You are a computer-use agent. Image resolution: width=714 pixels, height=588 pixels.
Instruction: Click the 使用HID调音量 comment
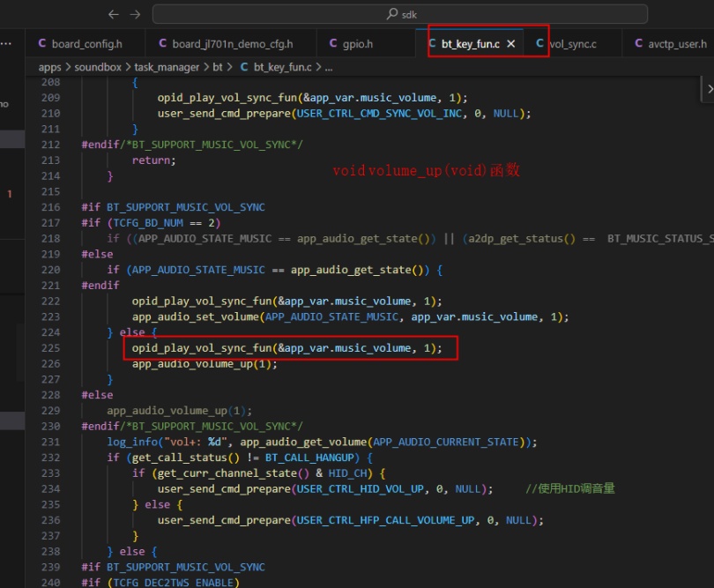click(570, 488)
